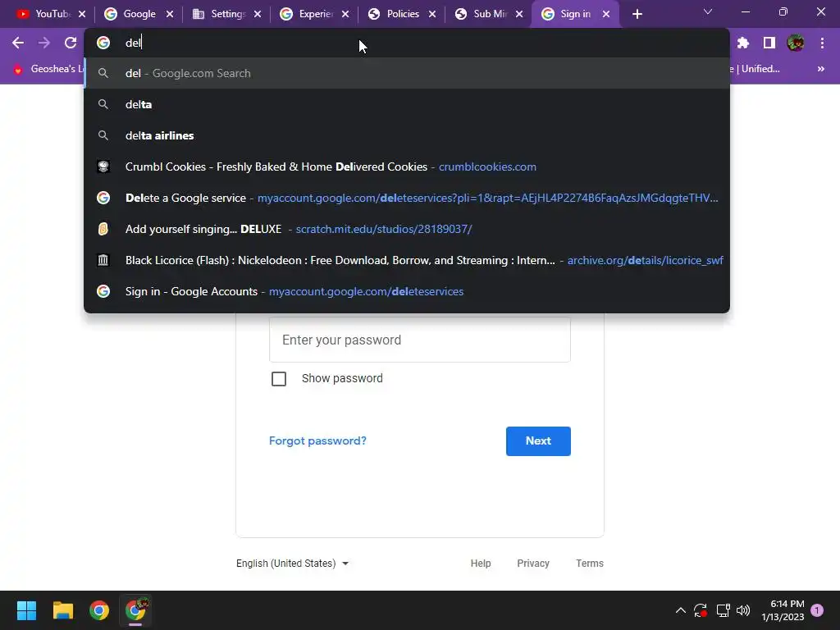The width and height of the screenshot is (840, 630).
Task: Open the clock showing 6:14 PM
Action: click(x=783, y=610)
